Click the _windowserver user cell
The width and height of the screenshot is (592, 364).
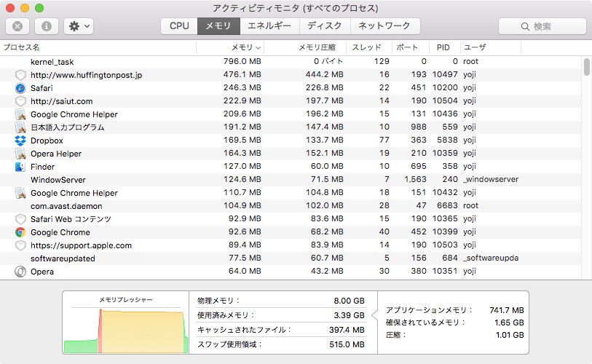(491, 179)
